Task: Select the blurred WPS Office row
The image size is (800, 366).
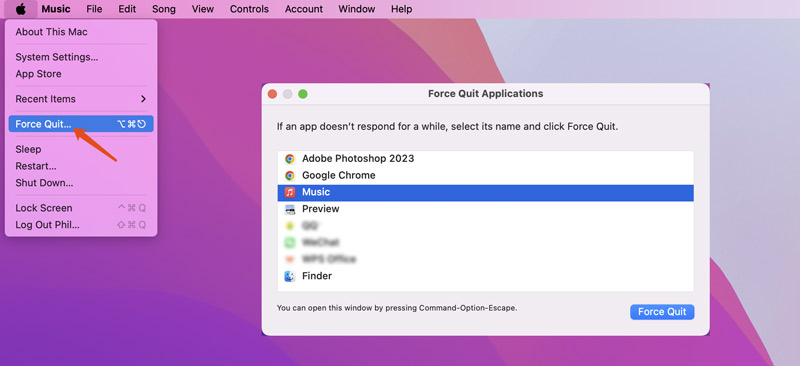Action: click(485, 259)
